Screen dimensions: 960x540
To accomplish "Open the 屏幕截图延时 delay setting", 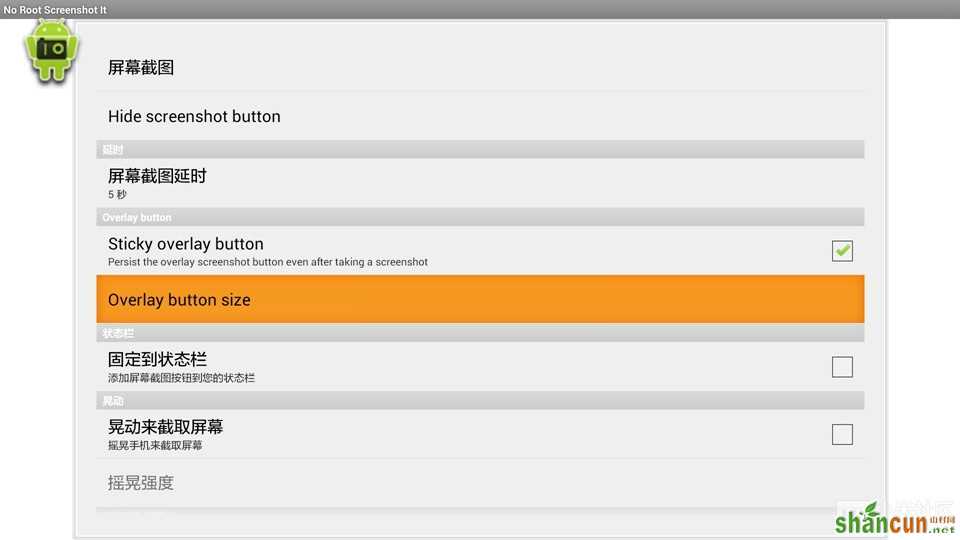I will (480, 183).
